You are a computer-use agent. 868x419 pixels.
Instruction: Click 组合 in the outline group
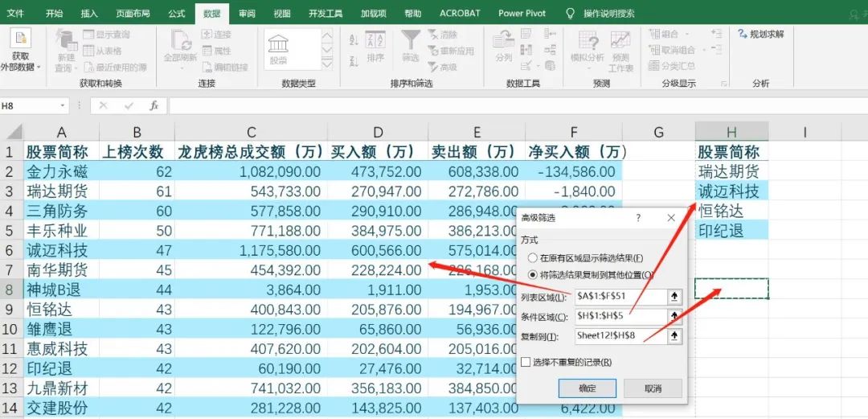[664, 34]
